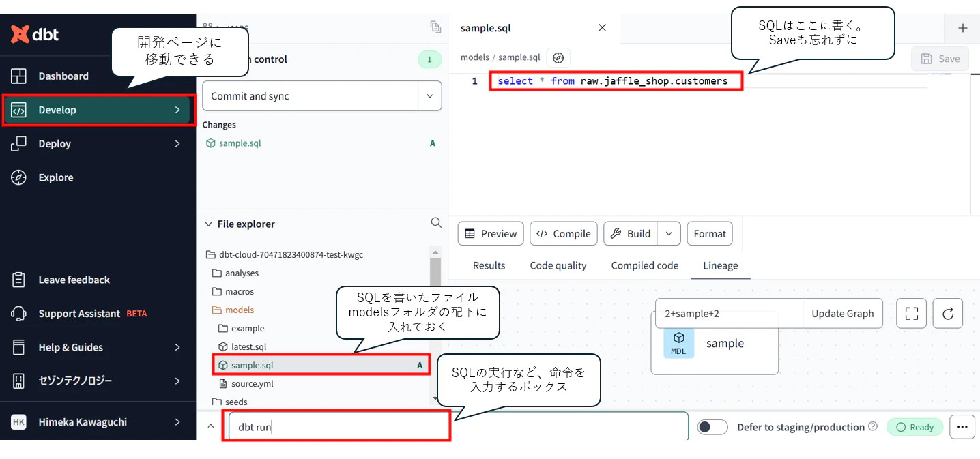Select the dbt-cloud-70471823400874-test-kwgc root folder
The height and width of the screenshot is (459, 980).
291,254
